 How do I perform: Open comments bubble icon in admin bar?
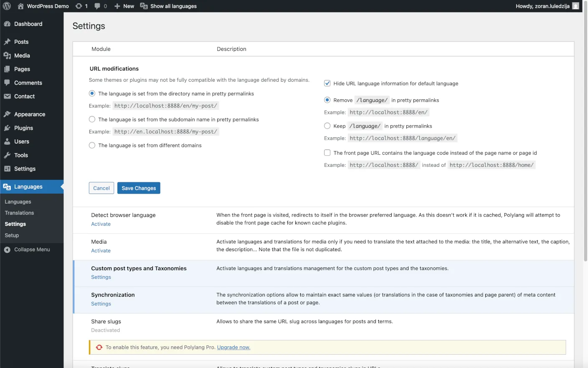tap(97, 6)
